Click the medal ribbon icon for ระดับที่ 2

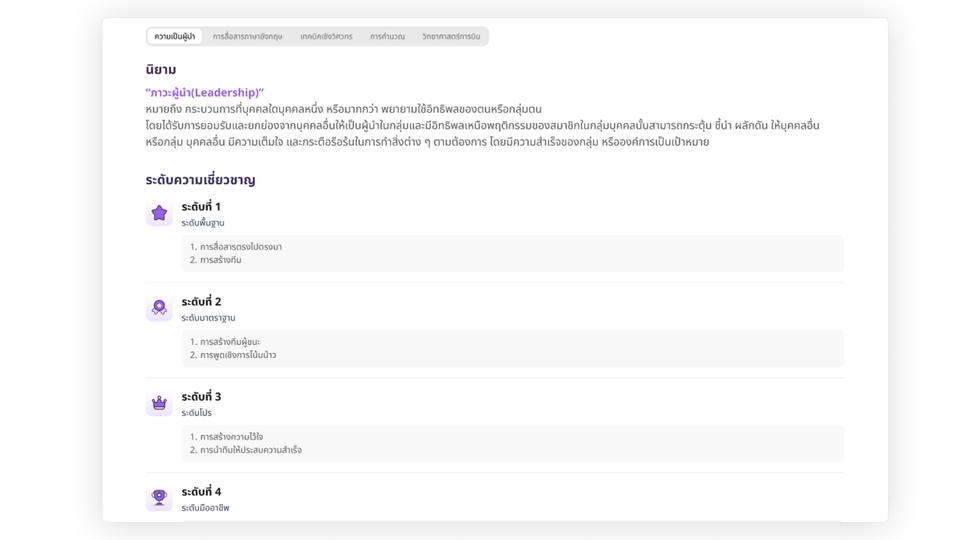[159, 308]
